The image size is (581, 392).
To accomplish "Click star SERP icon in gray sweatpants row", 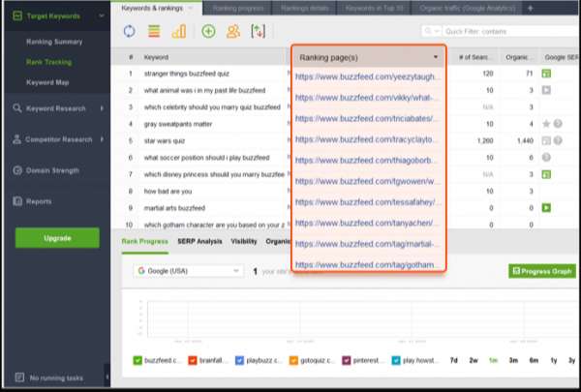I will coord(546,124).
